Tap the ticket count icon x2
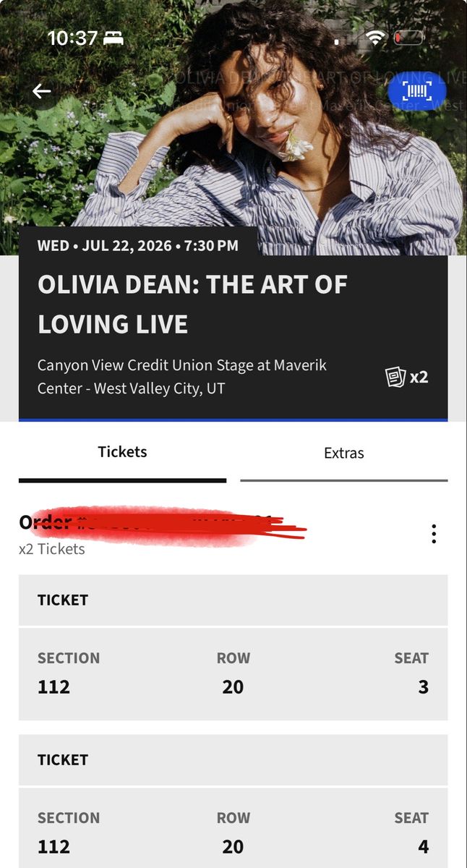Screen dimensions: 467x868 click(407, 377)
